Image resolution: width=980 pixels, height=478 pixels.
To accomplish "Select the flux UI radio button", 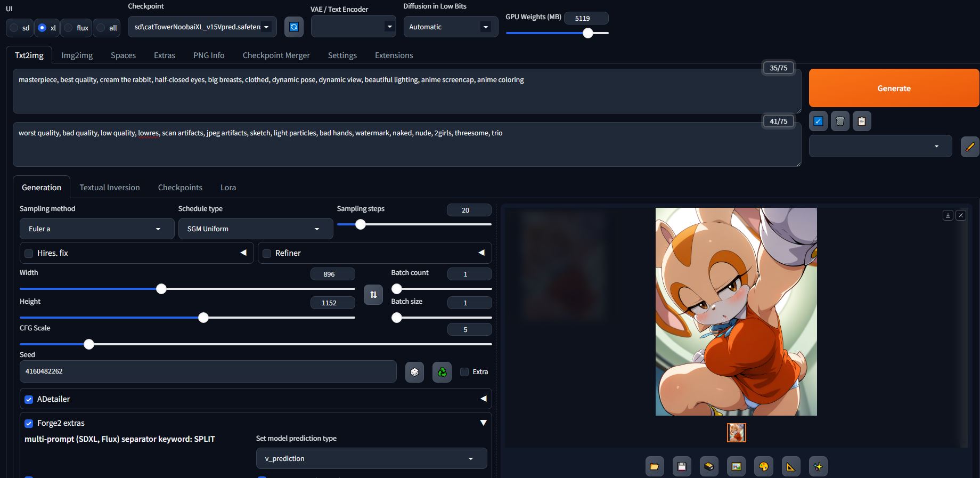I will (x=68, y=28).
